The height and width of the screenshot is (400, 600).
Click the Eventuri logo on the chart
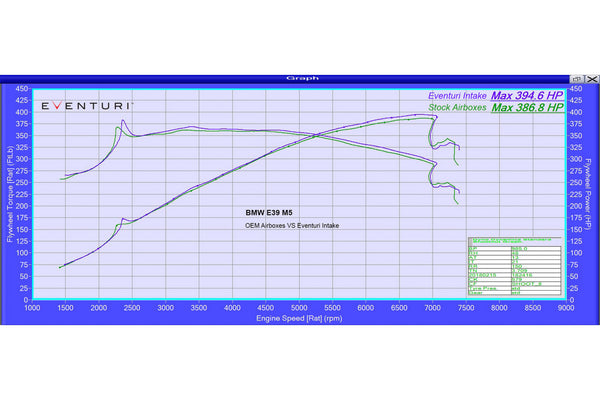pos(87,106)
